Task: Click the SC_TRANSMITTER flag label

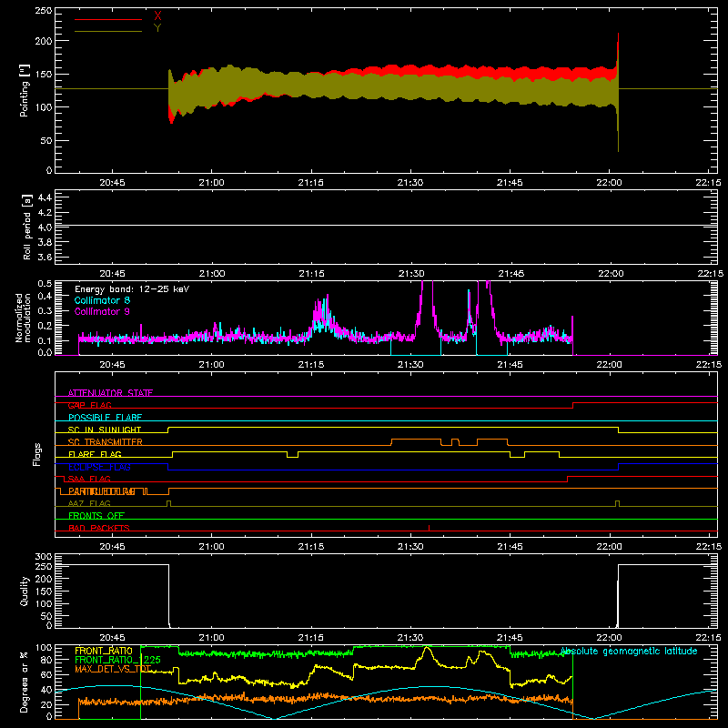Action: click(105, 442)
